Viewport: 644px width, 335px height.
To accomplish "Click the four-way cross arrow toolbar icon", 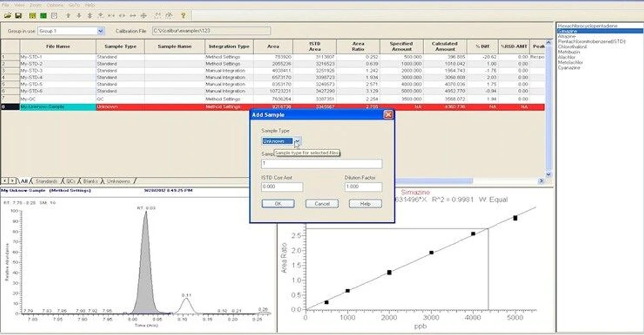I will click(x=143, y=16).
